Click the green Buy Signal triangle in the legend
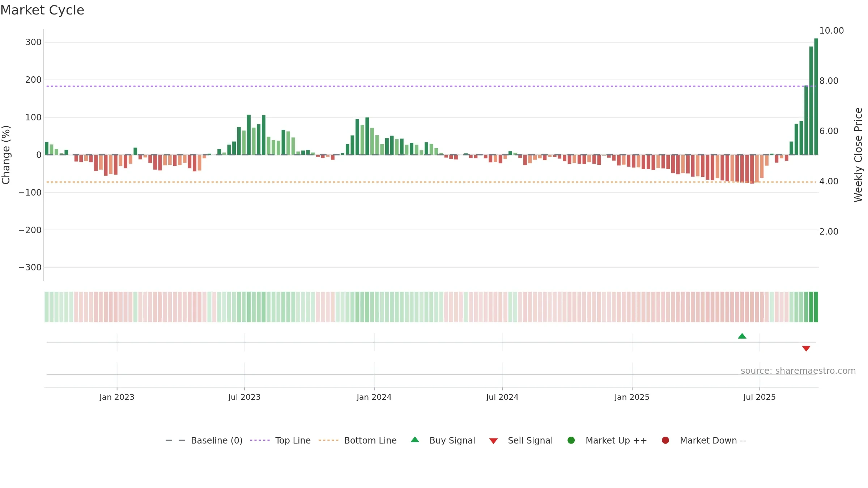The height and width of the screenshot is (488, 868). [415, 440]
